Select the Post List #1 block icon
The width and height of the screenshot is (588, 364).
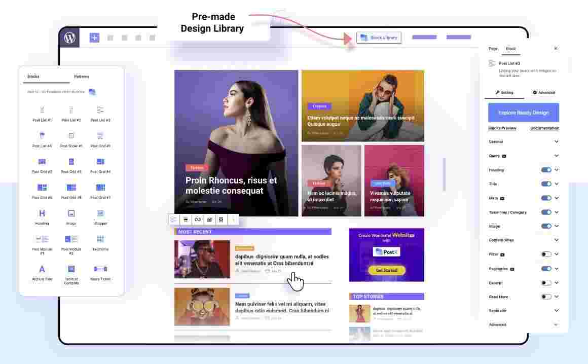tap(42, 110)
